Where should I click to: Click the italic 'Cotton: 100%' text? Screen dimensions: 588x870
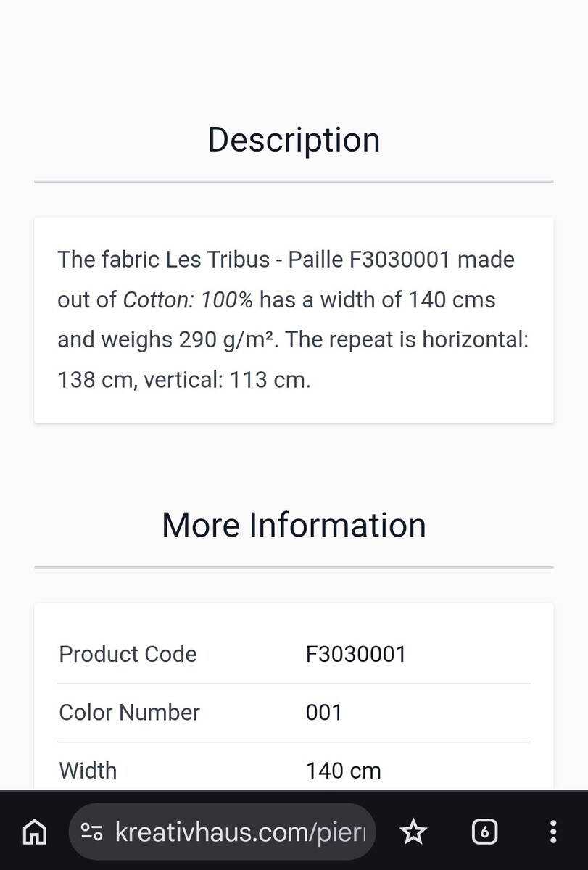pos(188,299)
